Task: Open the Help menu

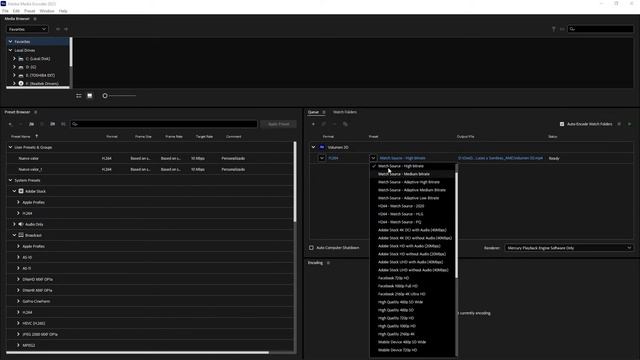Action: [63, 11]
